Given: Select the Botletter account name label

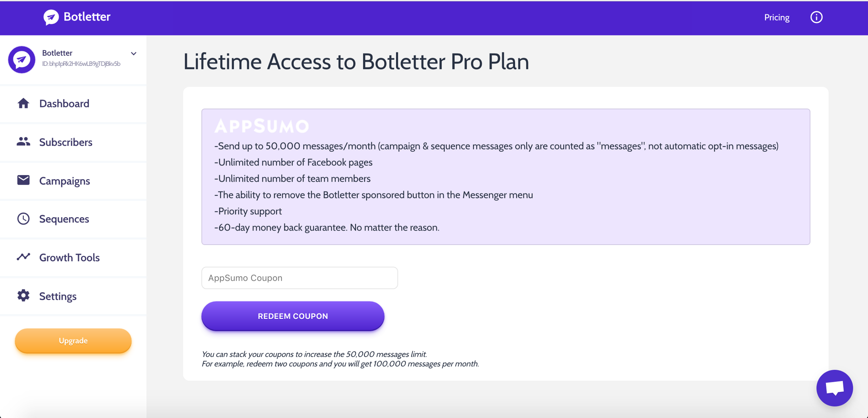Looking at the screenshot, I should click(56, 52).
